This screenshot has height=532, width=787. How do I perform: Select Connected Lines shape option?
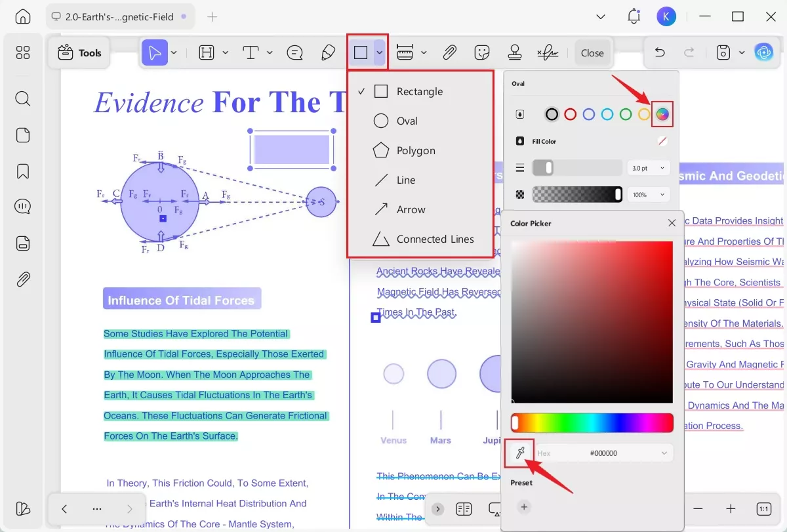point(435,239)
